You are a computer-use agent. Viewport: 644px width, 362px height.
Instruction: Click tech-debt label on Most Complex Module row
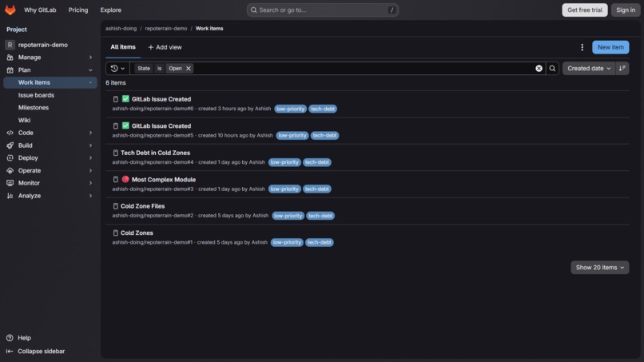[x=316, y=189]
